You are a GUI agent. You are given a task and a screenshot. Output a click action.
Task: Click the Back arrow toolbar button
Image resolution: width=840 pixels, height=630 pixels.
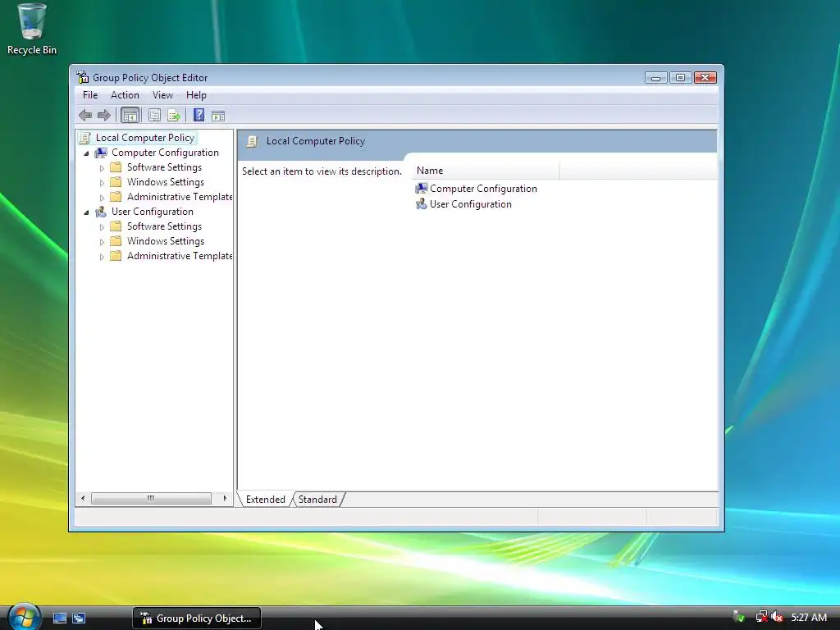point(85,115)
